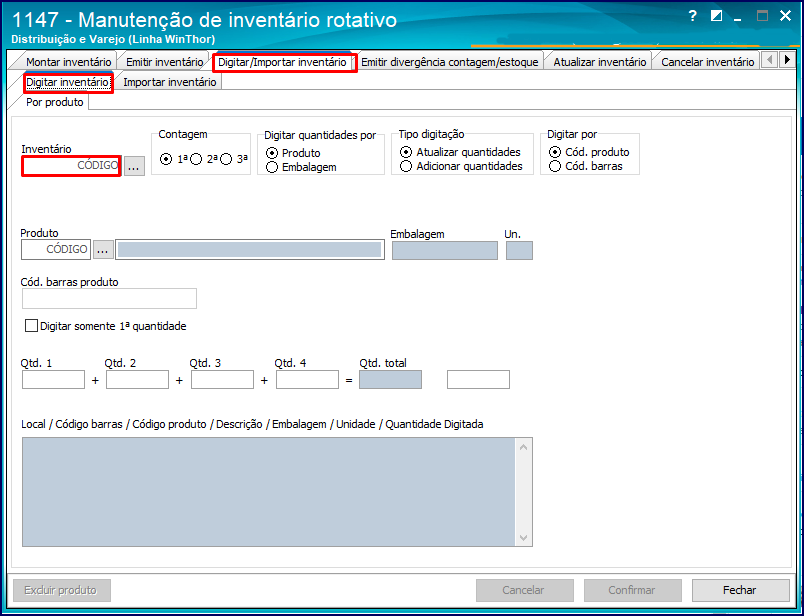Click the unlabeled field after Qtd. total
Image resolution: width=804 pixels, height=616 pixels.
478,380
